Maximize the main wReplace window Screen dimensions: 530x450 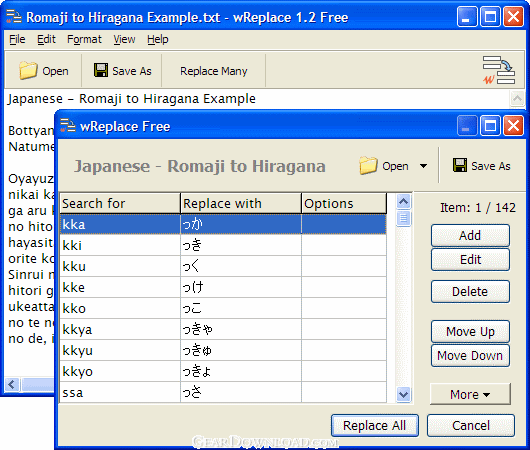[490, 17]
